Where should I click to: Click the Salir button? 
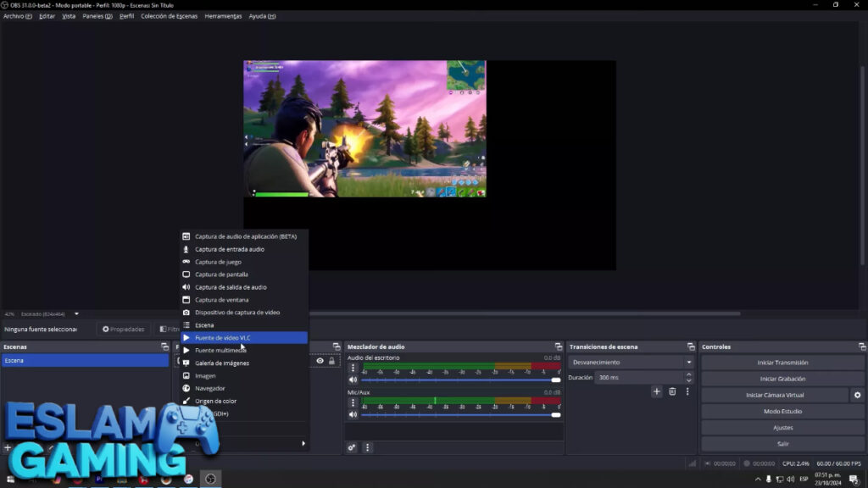pos(782,444)
